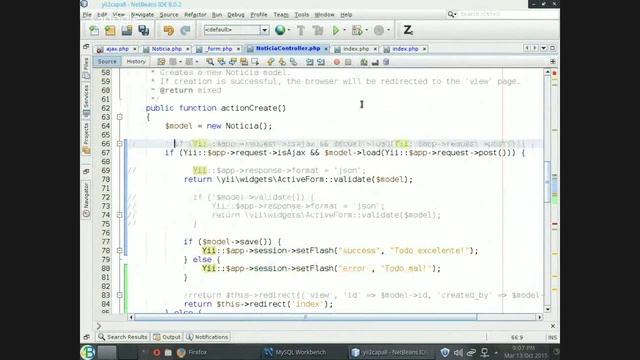Viewport: 640px width, 360px height.
Task: Toggle Source view button in editor
Action: pos(107,62)
